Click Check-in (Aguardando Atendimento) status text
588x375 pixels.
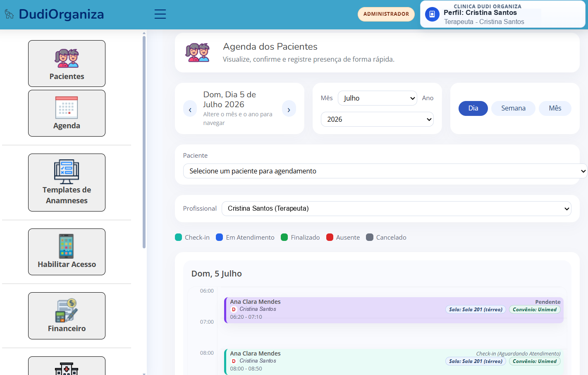(518, 354)
